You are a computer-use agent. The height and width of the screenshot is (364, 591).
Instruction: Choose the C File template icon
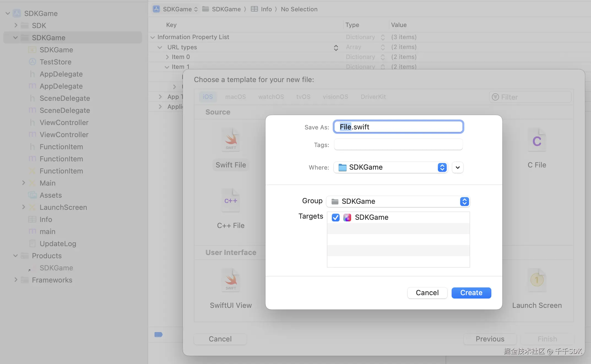(537, 140)
